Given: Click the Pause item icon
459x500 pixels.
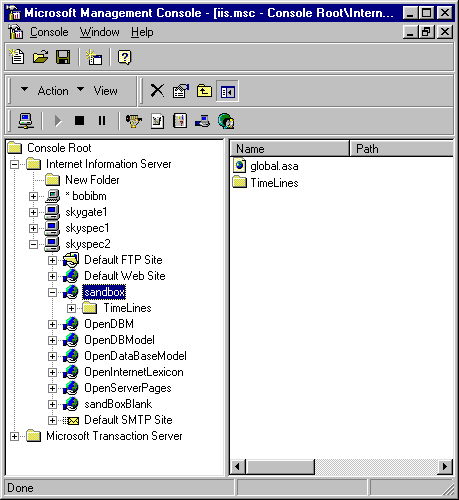Looking at the screenshot, I should 102,120.
